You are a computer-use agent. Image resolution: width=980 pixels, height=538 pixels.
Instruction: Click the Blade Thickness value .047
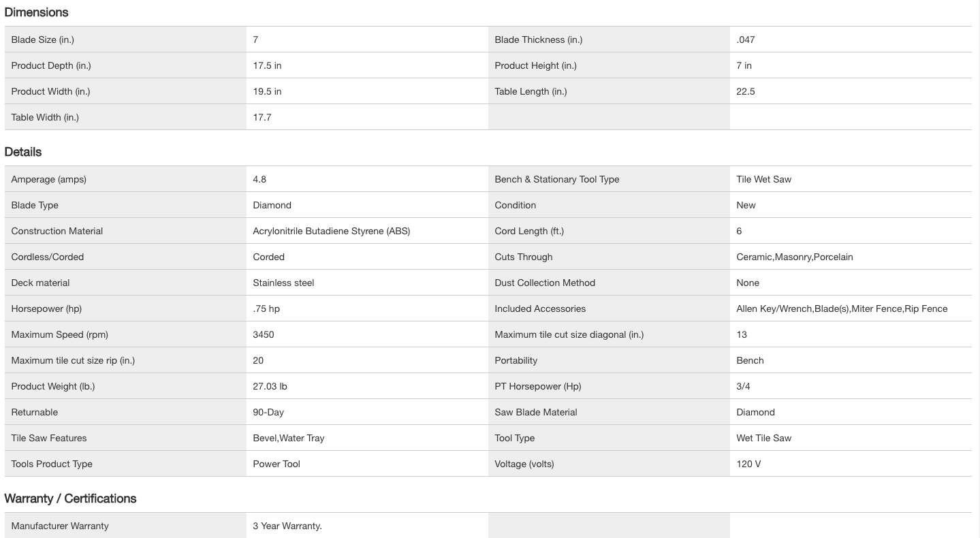(x=745, y=39)
